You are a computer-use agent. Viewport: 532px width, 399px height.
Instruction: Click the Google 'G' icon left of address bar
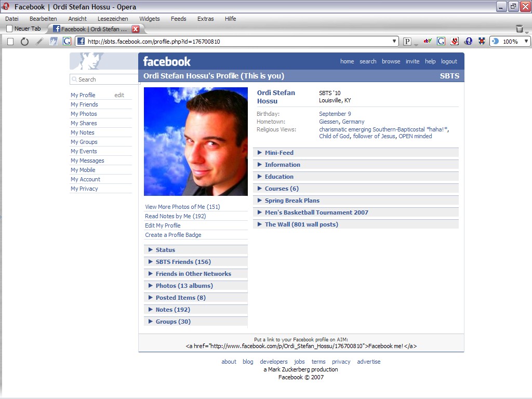coord(67,42)
